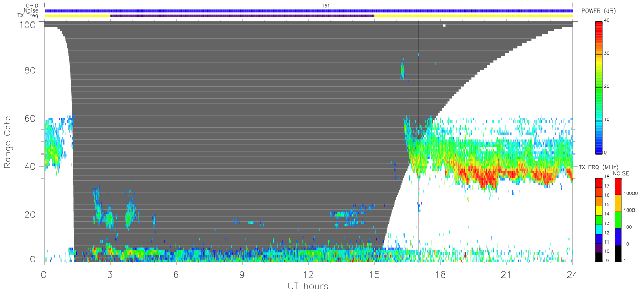644x297 pixels.
Task: Pick the yellow swatch on NOISE legend
Action: pyautogui.click(x=618, y=203)
